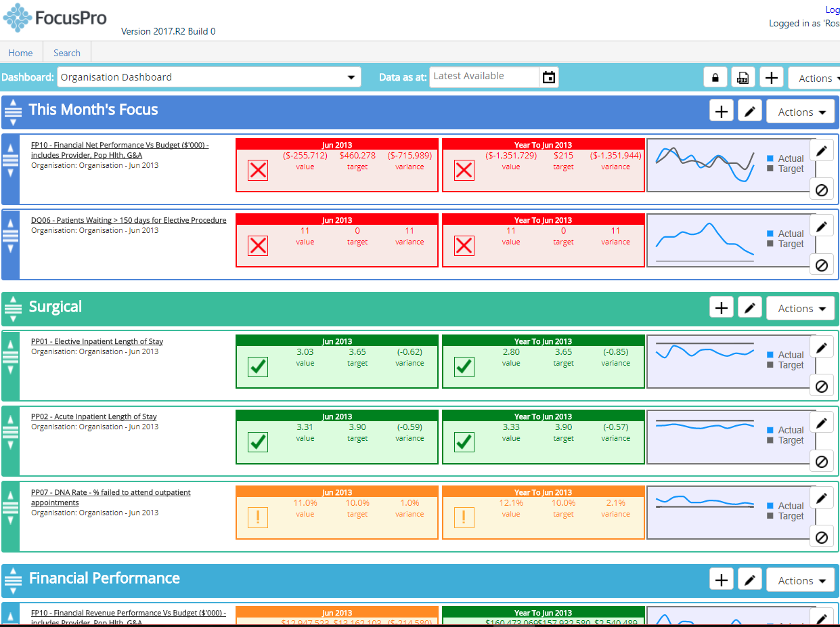Click the reorder handle of Surgical section
840x627 pixels.
pos(13,309)
